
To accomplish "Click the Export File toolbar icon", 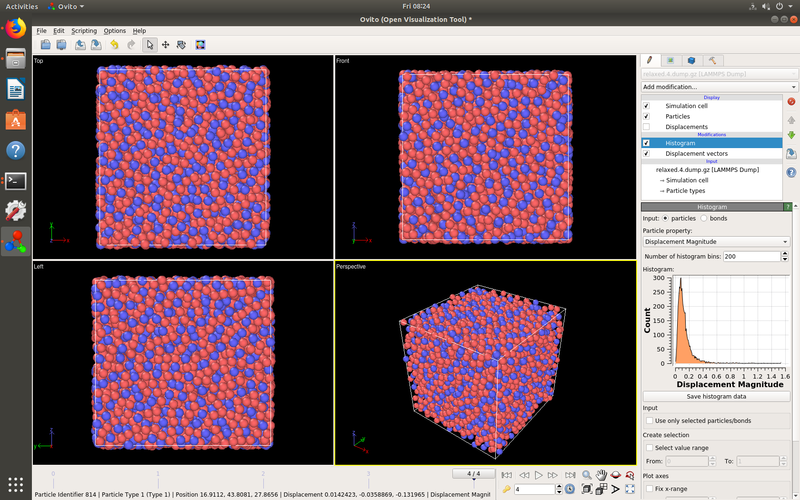I will point(80,45).
